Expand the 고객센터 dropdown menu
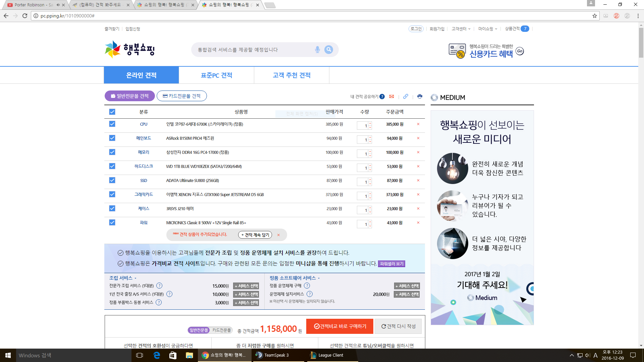The width and height of the screenshot is (644, 362). [461, 29]
